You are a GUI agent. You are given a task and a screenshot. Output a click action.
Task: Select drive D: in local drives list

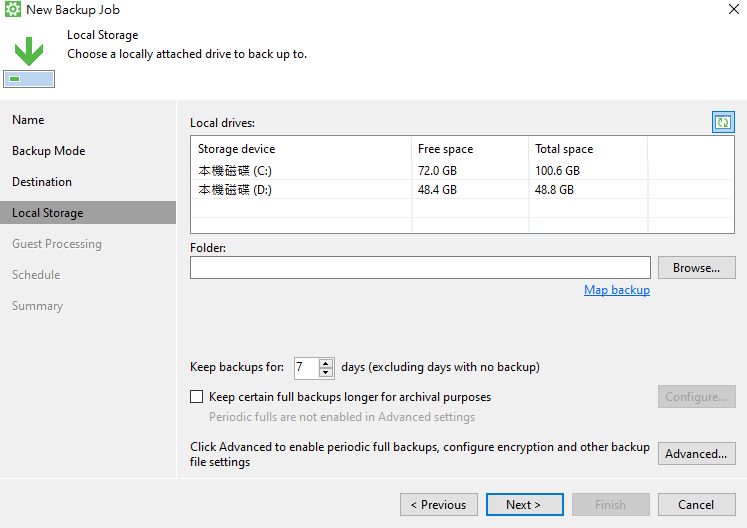tap(235, 189)
